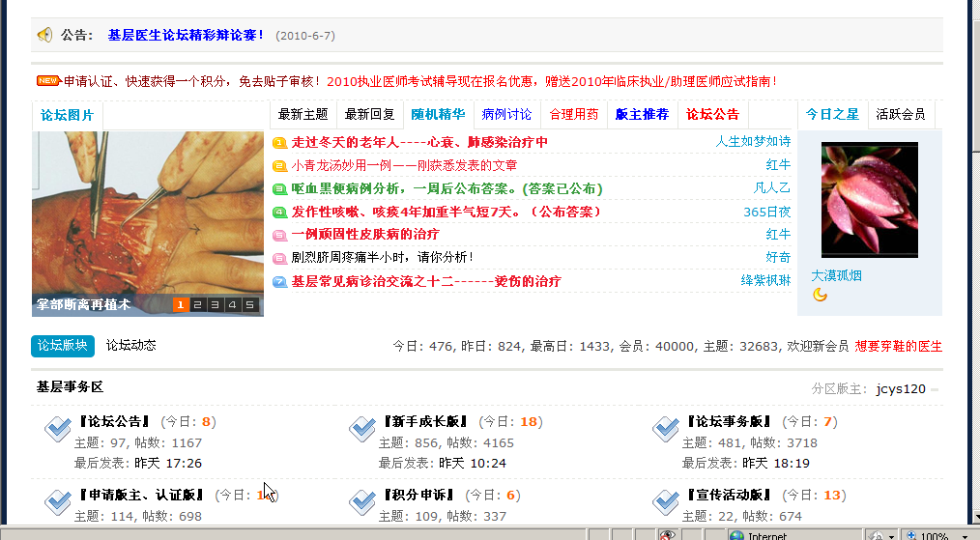Switch to the 活跃会员 tab
The image size is (980, 540).
[900, 114]
